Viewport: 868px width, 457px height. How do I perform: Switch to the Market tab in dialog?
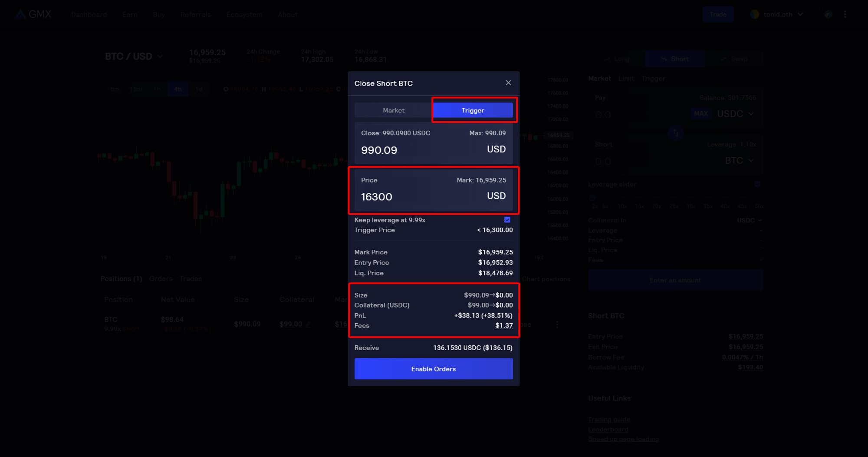pos(394,110)
